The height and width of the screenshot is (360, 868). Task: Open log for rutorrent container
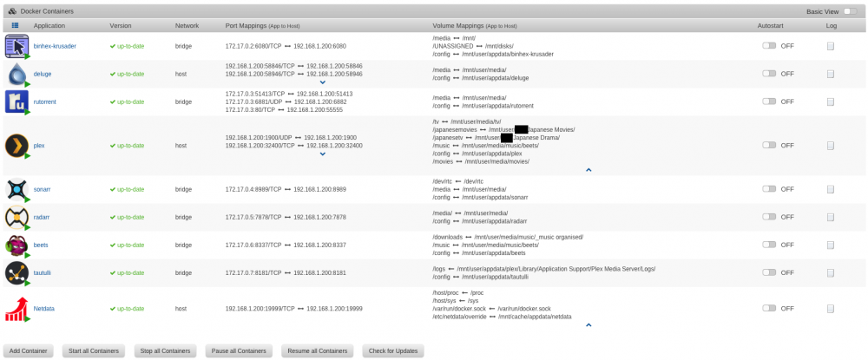(x=831, y=101)
